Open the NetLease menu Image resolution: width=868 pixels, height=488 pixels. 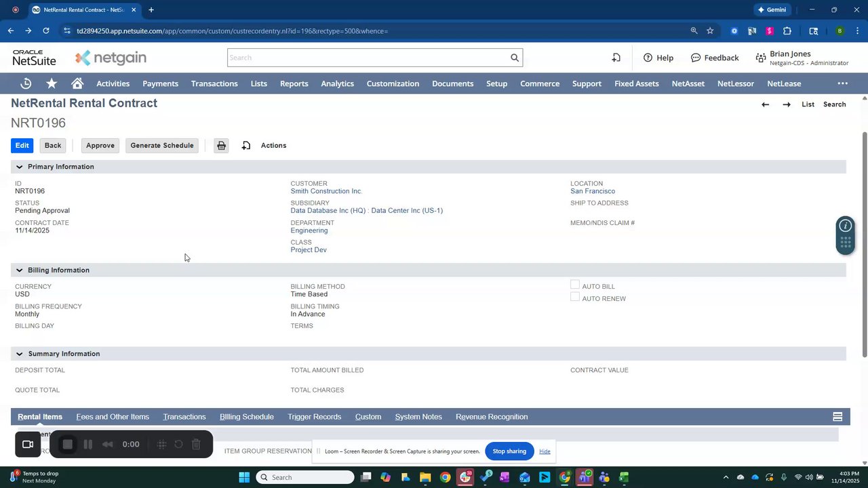784,83
